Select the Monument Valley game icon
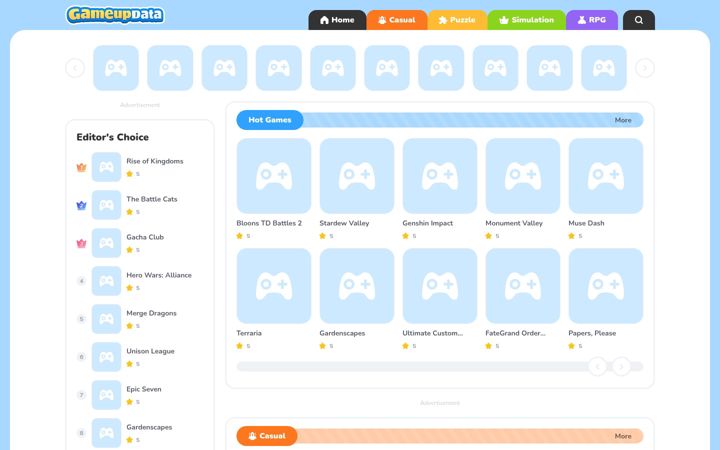 point(523,176)
